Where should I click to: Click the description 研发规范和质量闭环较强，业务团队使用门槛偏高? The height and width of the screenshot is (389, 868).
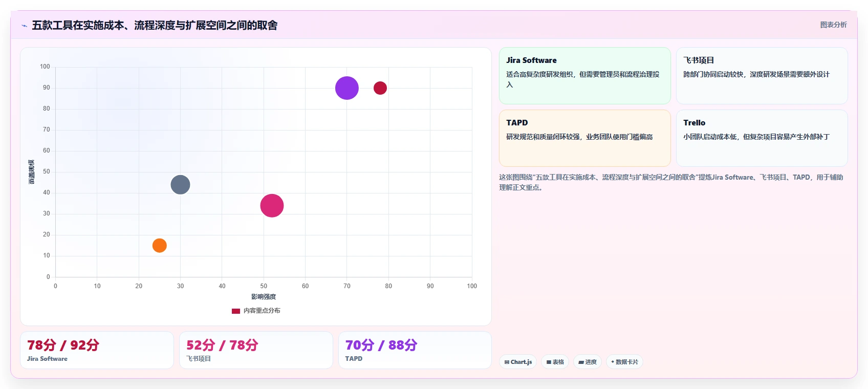(579, 137)
